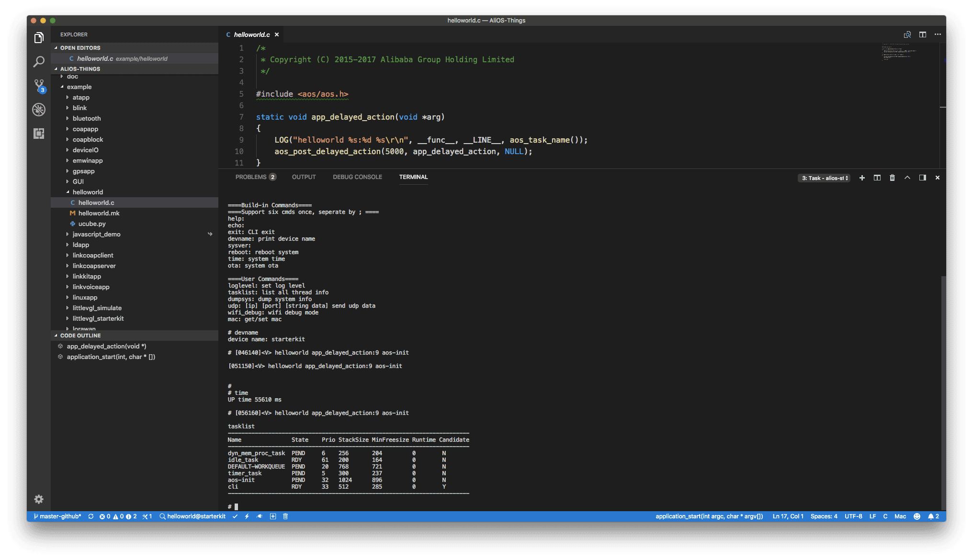
Task: Switch to the Debug Console tab
Action: point(357,177)
